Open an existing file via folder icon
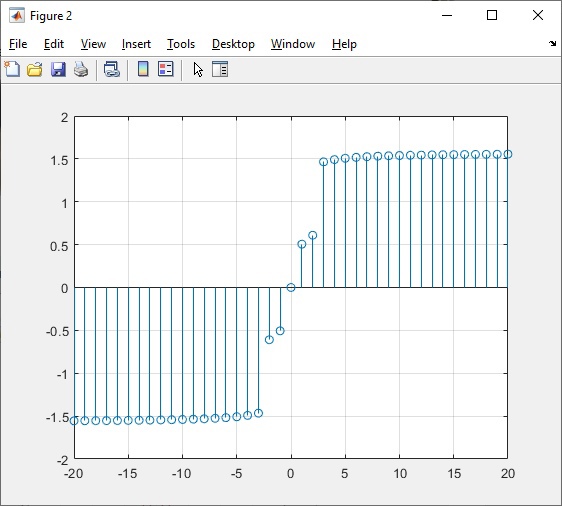This screenshot has height=506, width=562. point(35,69)
